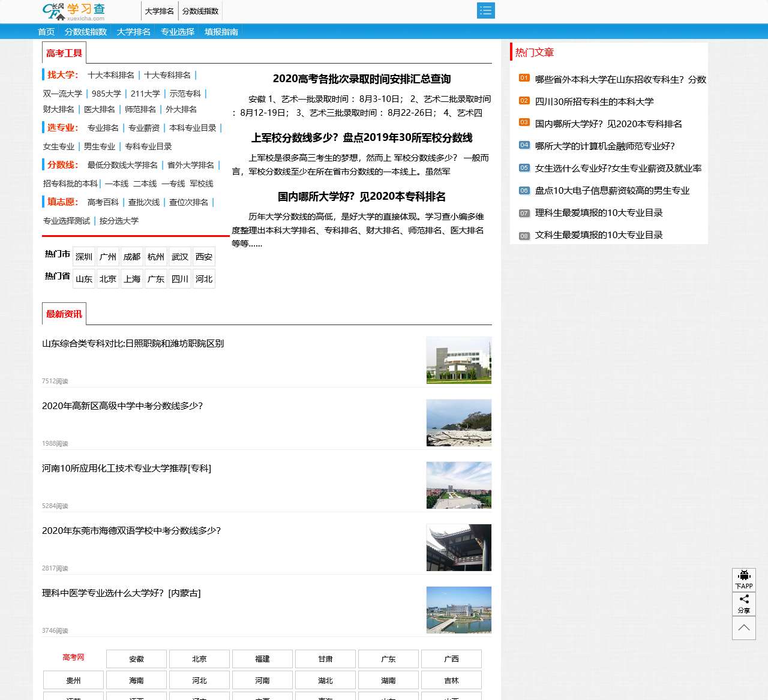Viewport: 768px width, 700px height.
Task: Click the 分享 share icon
Action: click(x=744, y=605)
